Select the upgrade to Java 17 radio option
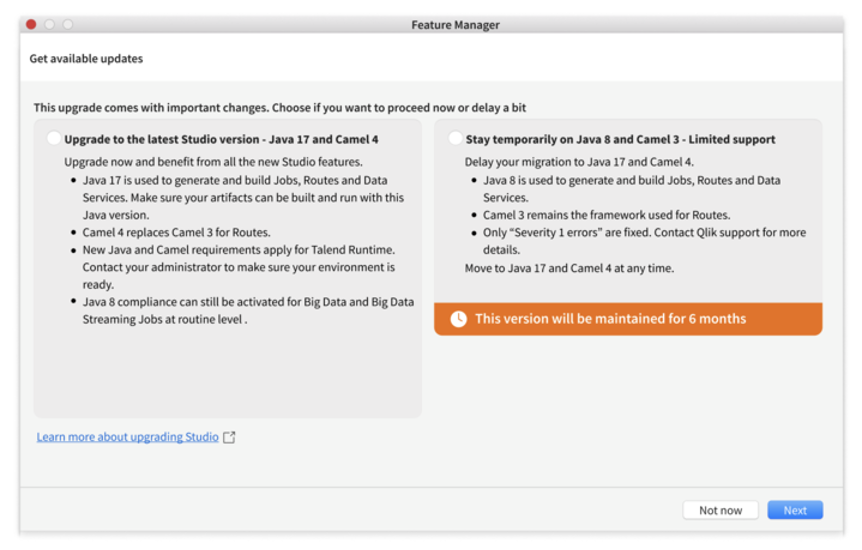The height and width of the screenshot is (550, 862). [54, 139]
